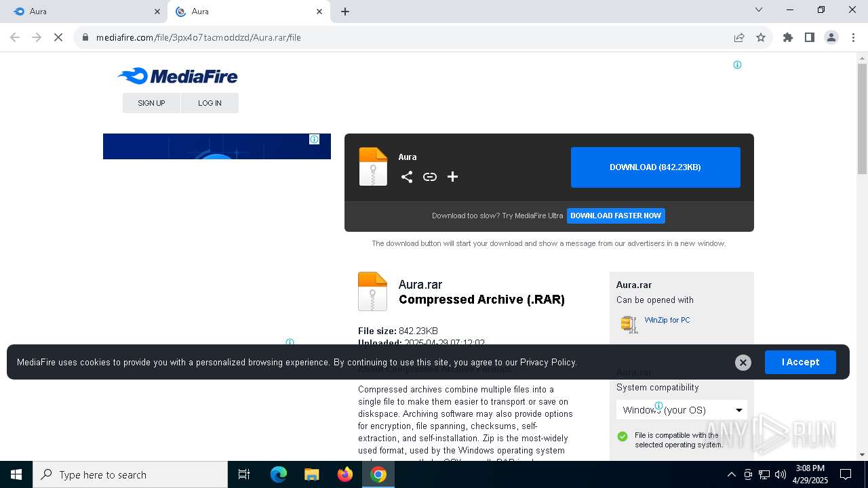Click the 'Compressed Archive (.RAR)' text

pyautogui.click(x=481, y=300)
